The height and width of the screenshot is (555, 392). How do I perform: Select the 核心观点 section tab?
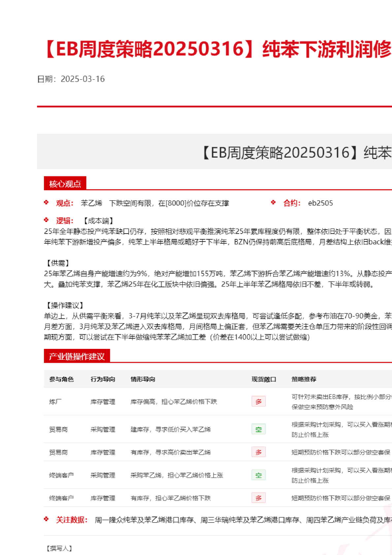point(65,184)
